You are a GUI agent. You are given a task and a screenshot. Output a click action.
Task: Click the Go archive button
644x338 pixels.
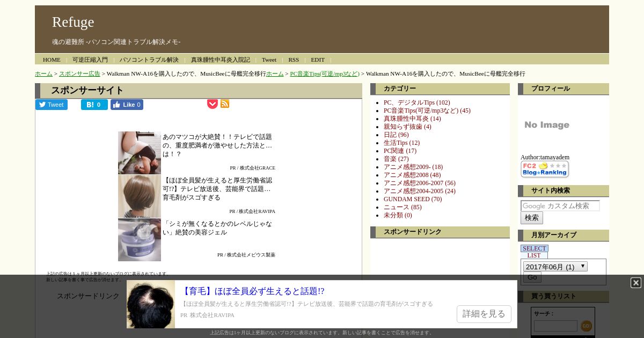532,277
